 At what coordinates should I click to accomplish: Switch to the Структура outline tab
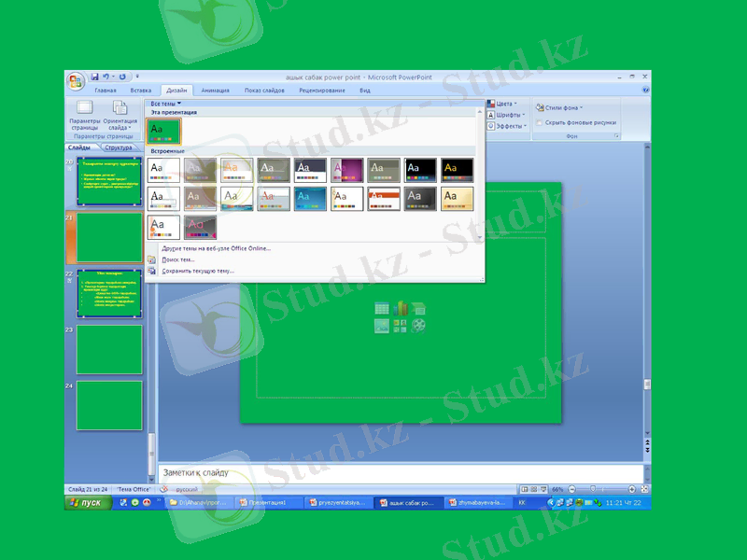(119, 147)
